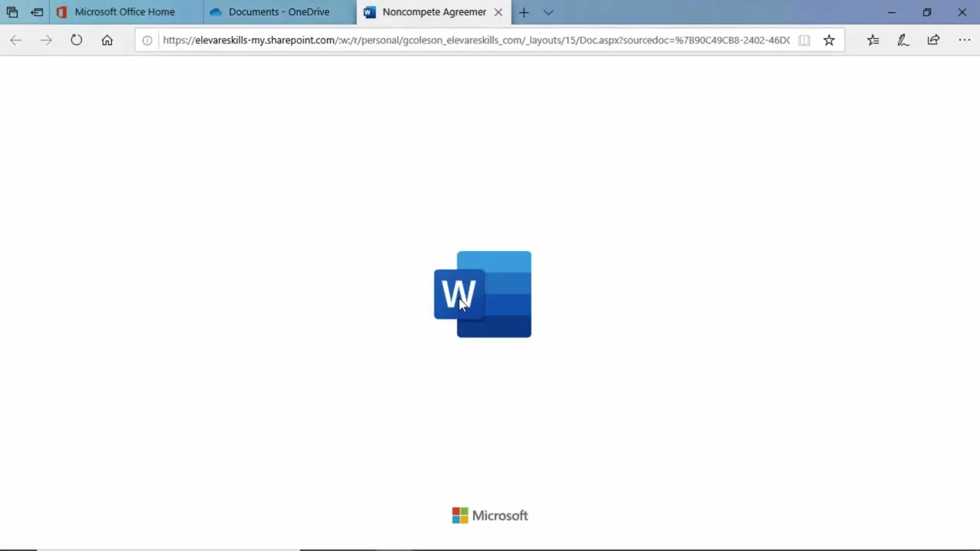Minimize the browser window
This screenshot has height=551, width=980.
pos(891,12)
